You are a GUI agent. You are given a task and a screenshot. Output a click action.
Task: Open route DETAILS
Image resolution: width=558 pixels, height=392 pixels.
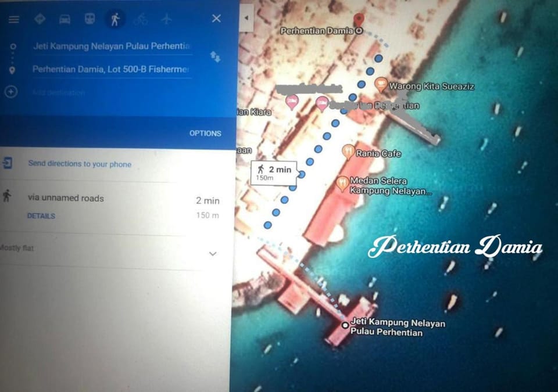41,216
